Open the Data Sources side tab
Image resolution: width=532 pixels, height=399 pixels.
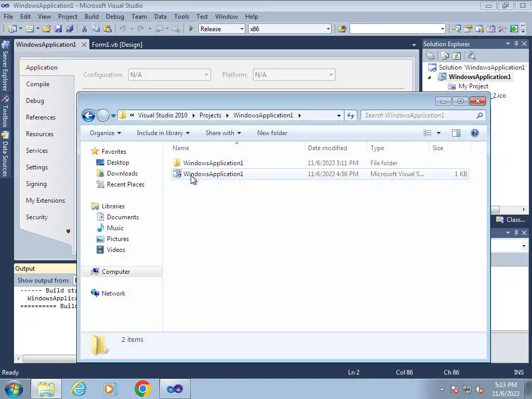5,154
